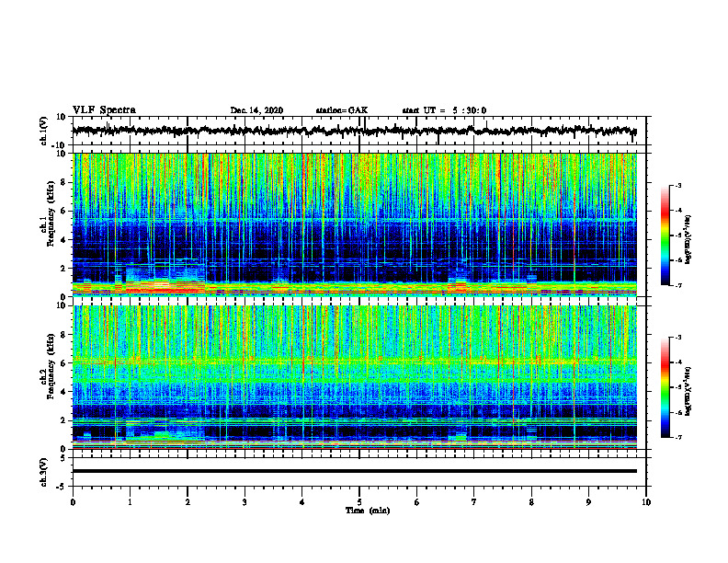The height and width of the screenshot is (563, 728).
Task: Click the ch.1 spectrogram color scale bar
Action: pos(665,236)
